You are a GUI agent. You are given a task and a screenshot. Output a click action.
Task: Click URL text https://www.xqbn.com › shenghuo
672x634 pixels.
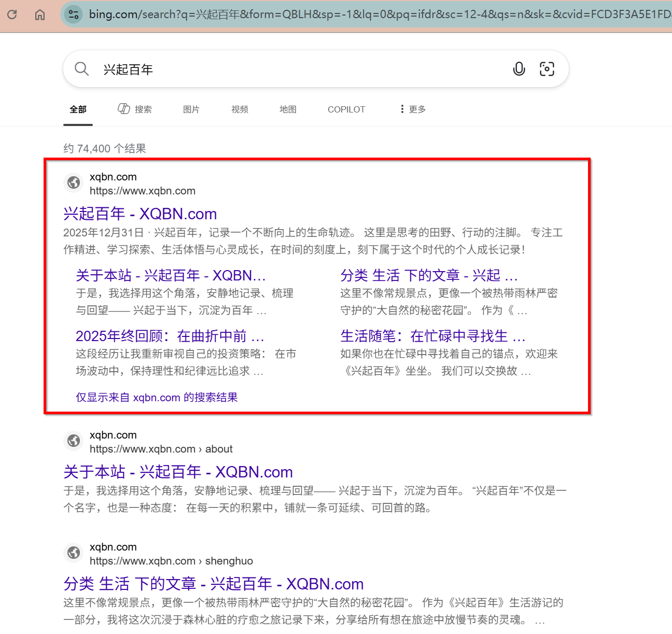(171, 561)
